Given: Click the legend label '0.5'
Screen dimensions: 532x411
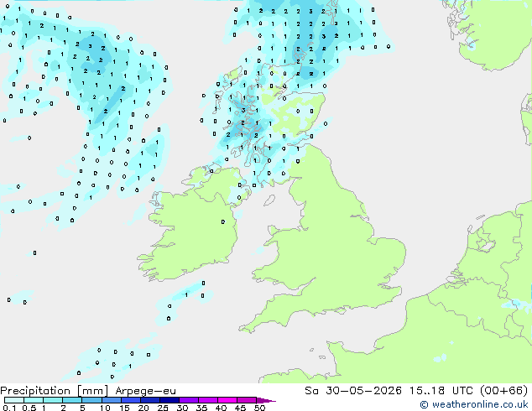Looking at the screenshot, I should pyautogui.click(x=29, y=408).
